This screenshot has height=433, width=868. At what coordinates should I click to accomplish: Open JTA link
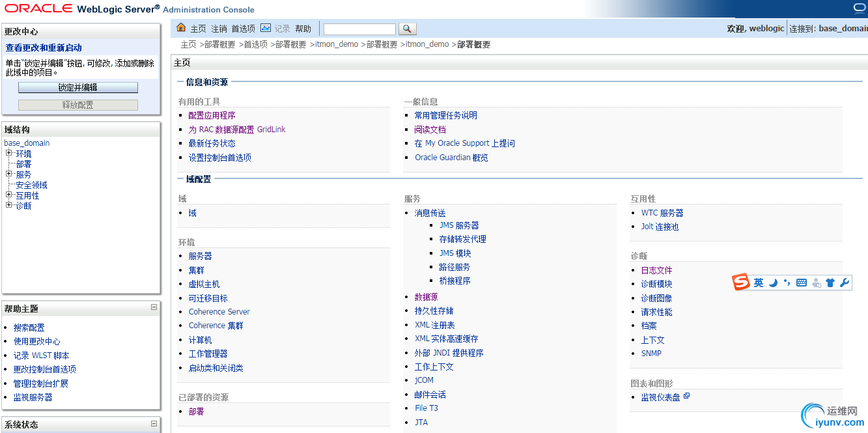click(x=421, y=423)
